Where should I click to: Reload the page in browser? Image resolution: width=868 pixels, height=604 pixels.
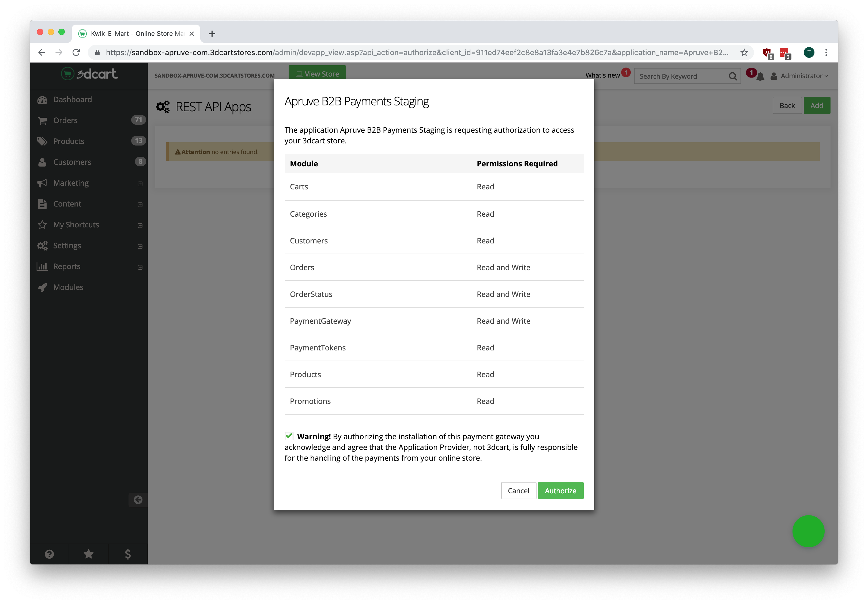point(76,52)
